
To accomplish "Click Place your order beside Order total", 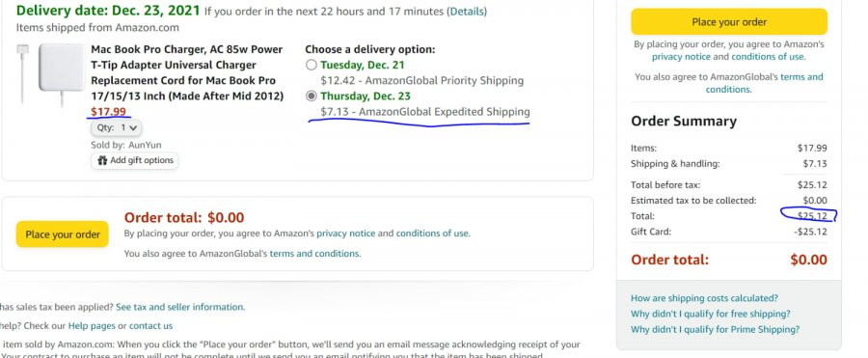I will coord(63,234).
